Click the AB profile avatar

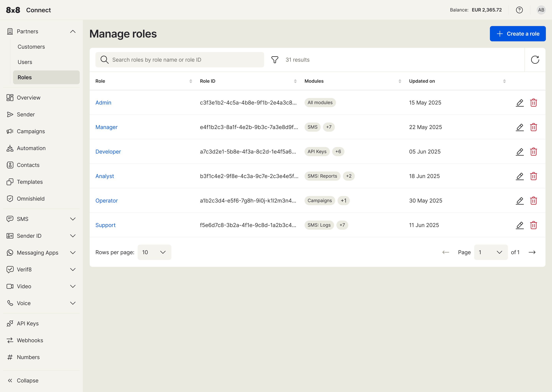tap(541, 10)
